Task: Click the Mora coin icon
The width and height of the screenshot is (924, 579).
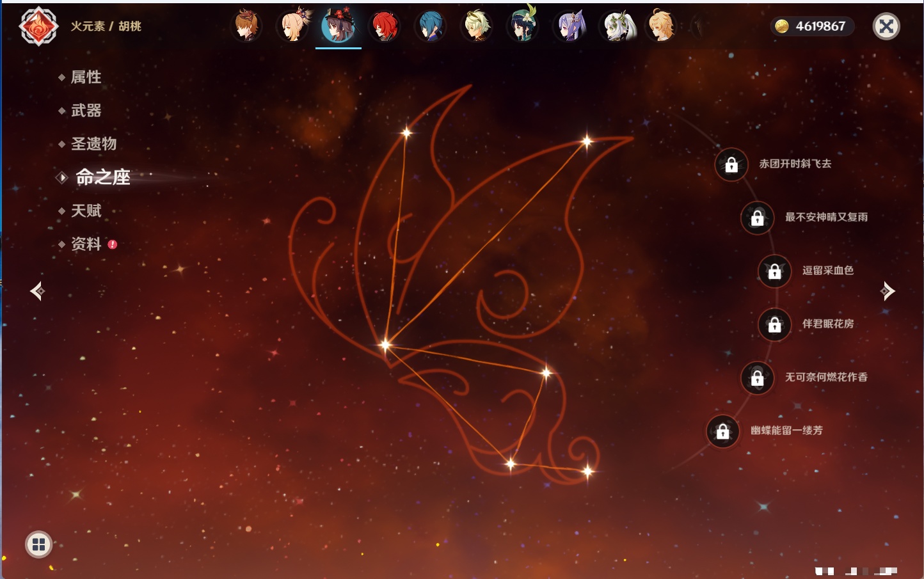Action: (782, 26)
